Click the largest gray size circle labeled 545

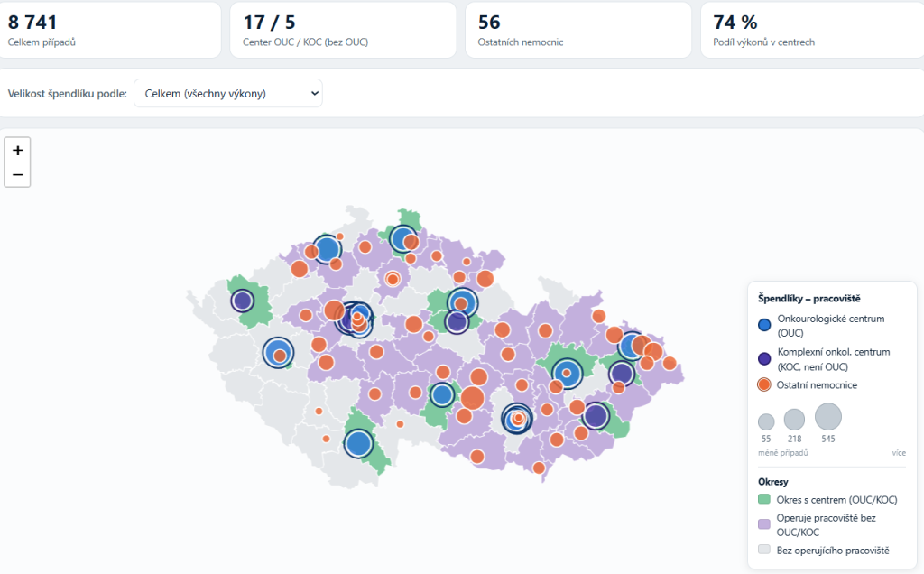[x=828, y=417]
